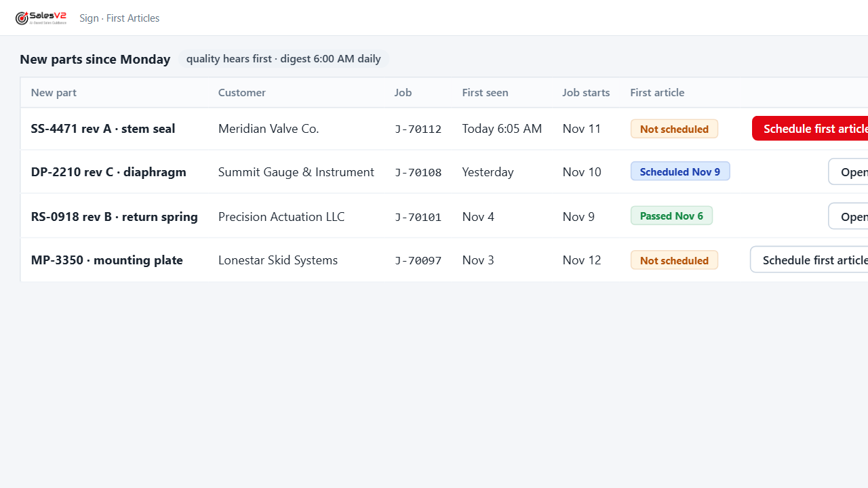Viewport: 868px width, 488px height.
Task: Select the 'First seen' column header
Action: [485, 92]
